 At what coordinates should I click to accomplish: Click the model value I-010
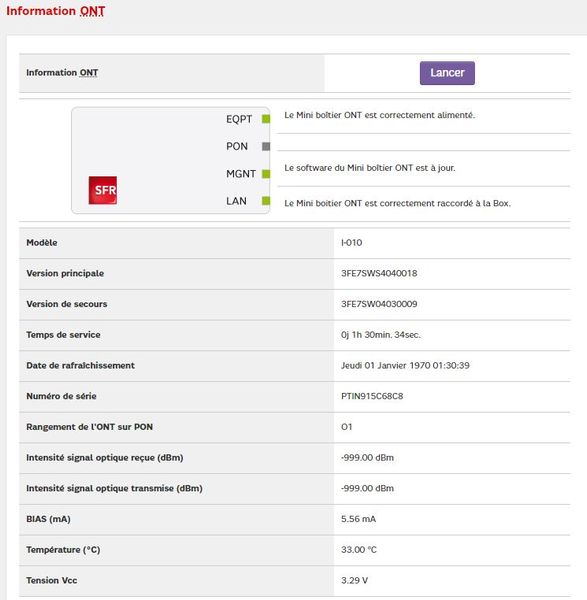[x=351, y=243]
